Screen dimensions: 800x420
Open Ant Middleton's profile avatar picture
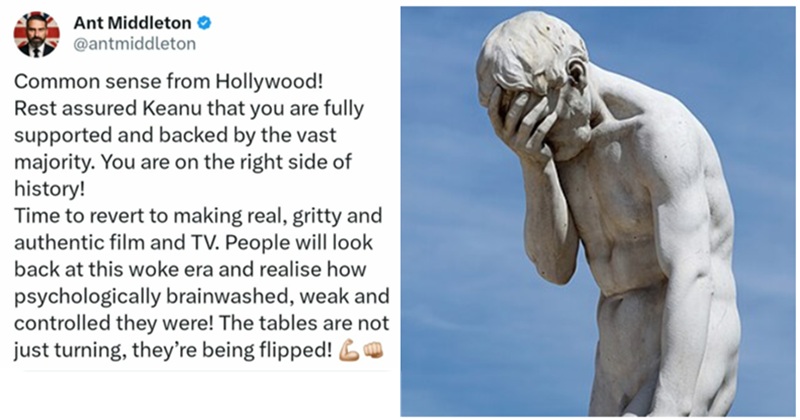37,34
